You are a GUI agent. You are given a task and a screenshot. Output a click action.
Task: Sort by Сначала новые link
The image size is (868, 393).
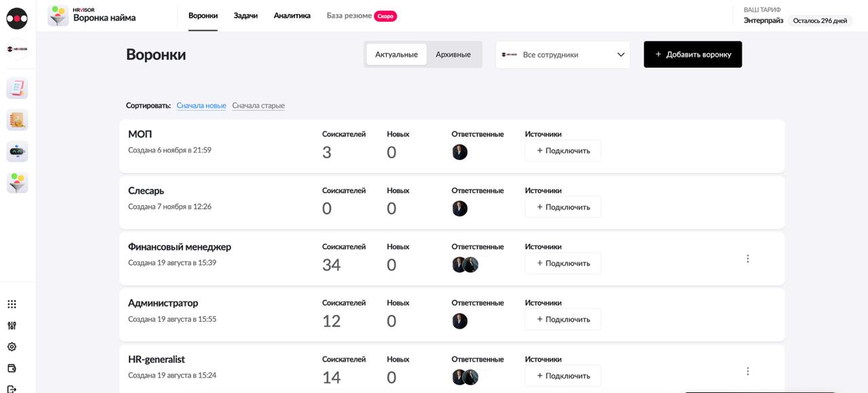201,106
